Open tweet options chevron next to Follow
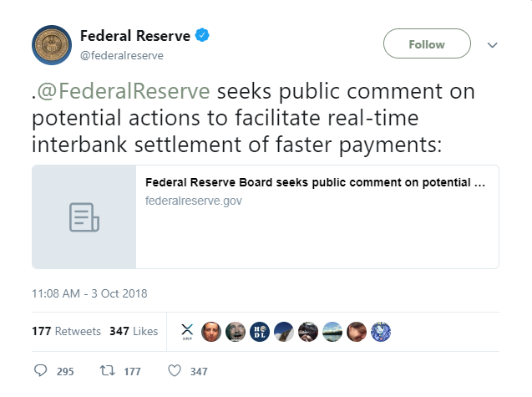 pos(492,45)
